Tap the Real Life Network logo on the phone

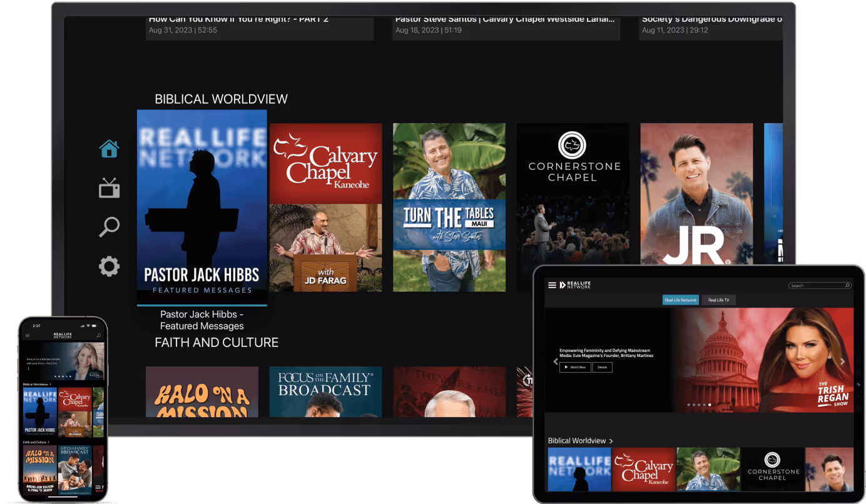pos(63,336)
